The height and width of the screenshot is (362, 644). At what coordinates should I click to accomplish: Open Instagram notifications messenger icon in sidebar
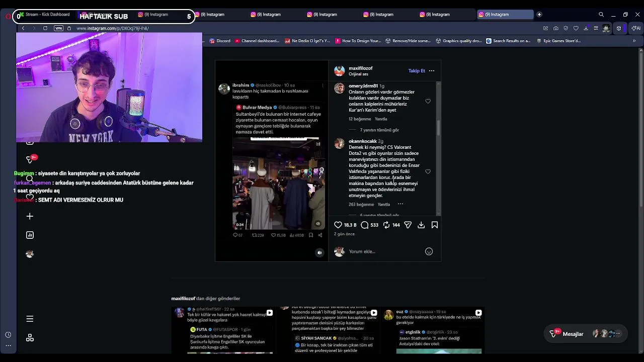click(30, 159)
